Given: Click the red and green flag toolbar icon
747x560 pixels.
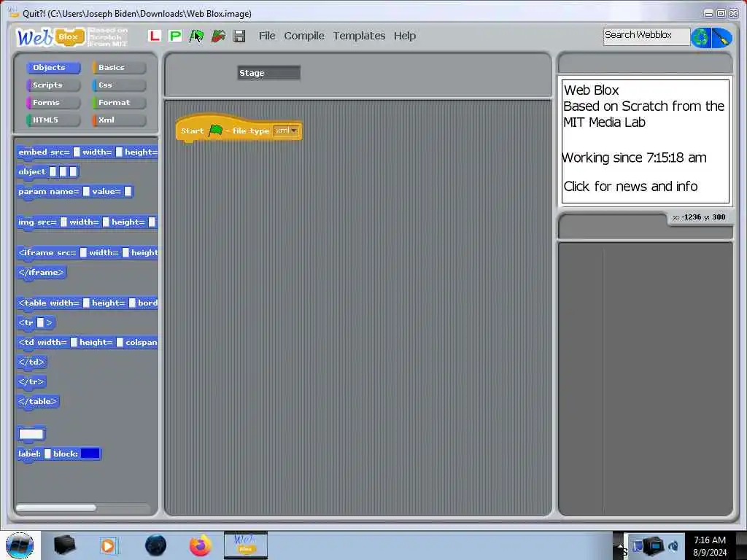Looking at the screenshot, I should click(x=218, y=36).
